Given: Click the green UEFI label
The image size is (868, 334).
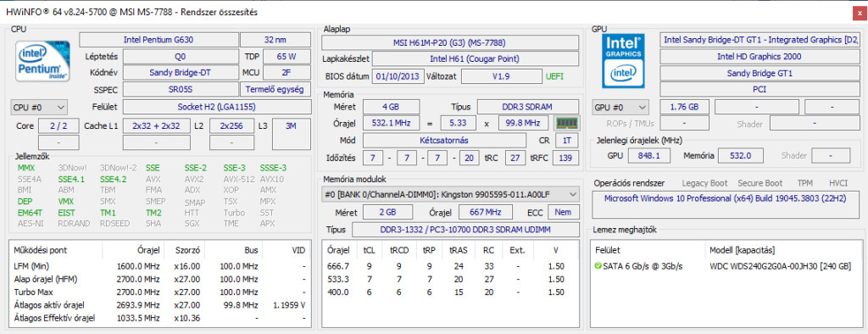Looking at the screenshot, I should [554, 76].
